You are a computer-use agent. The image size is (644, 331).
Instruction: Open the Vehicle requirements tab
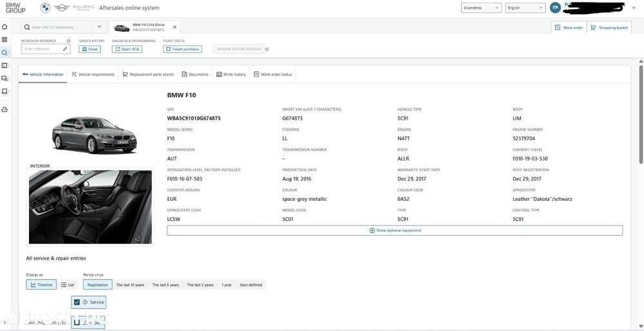tap(93, 74)
